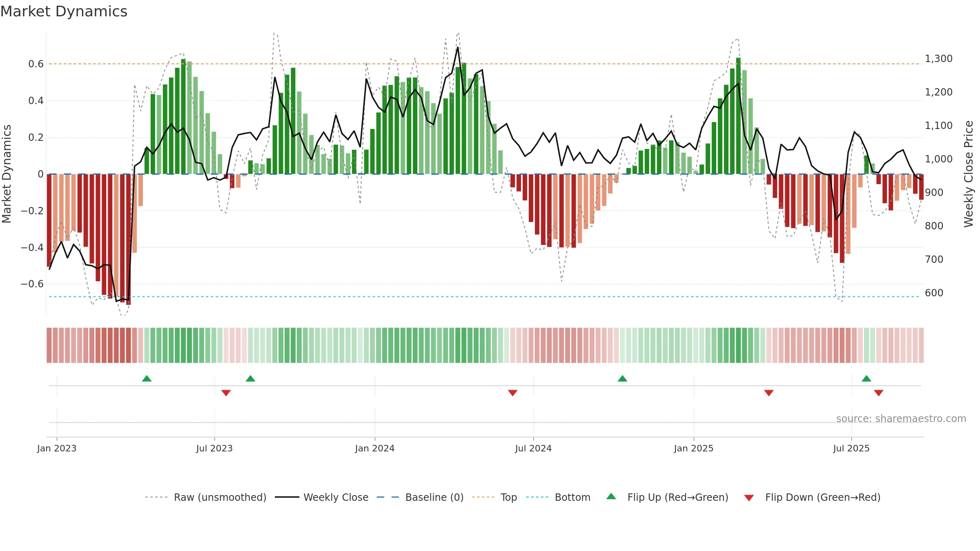
Task: Click the 900 price tick on the right axis
Action: [934, 193]
